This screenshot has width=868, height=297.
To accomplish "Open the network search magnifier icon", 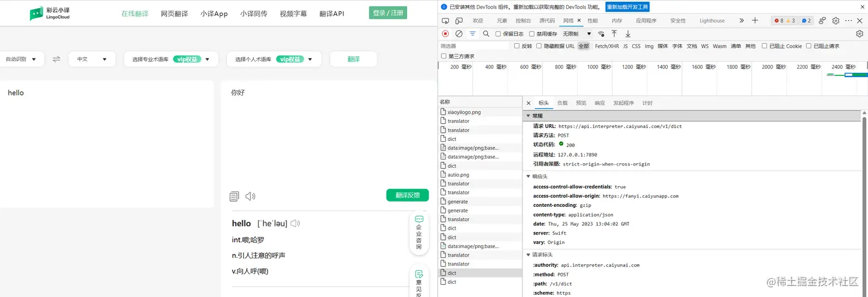I will [486, 34].
